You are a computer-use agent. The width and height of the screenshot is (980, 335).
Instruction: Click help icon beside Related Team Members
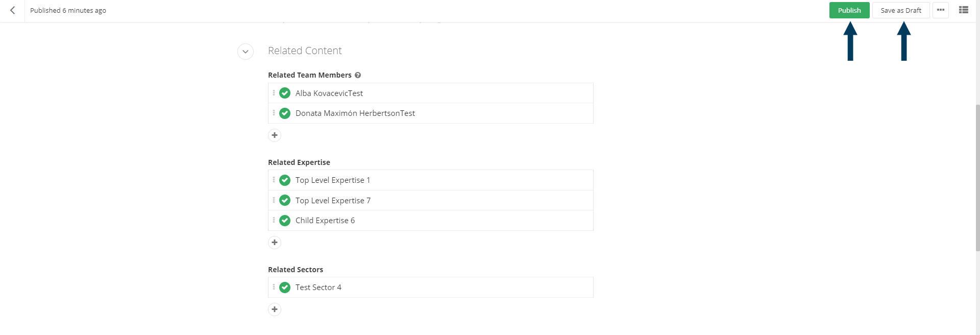tap(358, 75)
